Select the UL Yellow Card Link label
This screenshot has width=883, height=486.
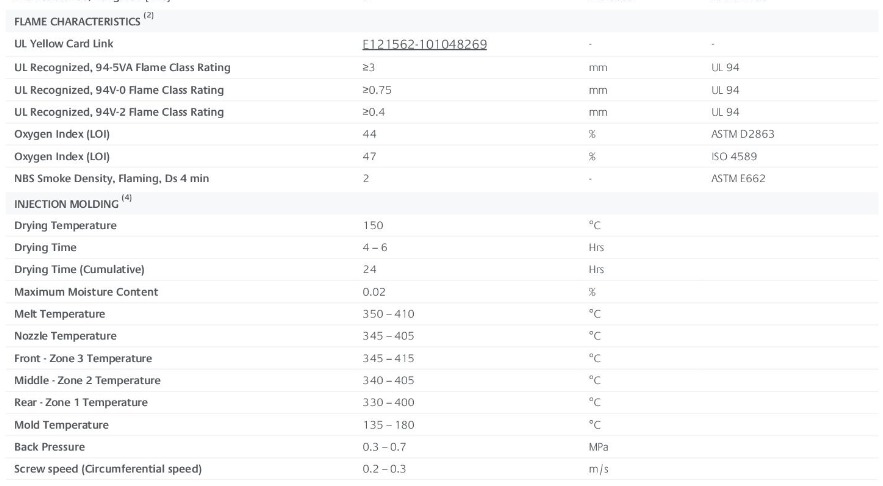coord(62,45)
